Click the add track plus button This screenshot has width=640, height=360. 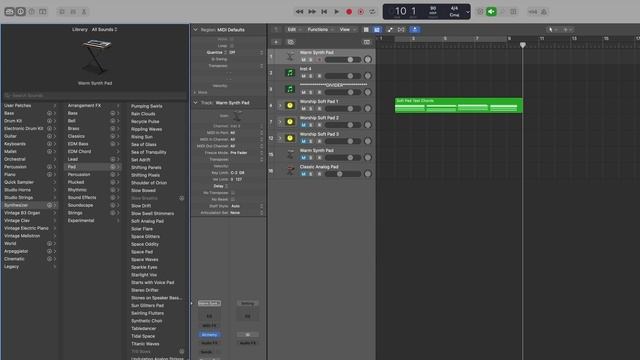coord(276,42)
